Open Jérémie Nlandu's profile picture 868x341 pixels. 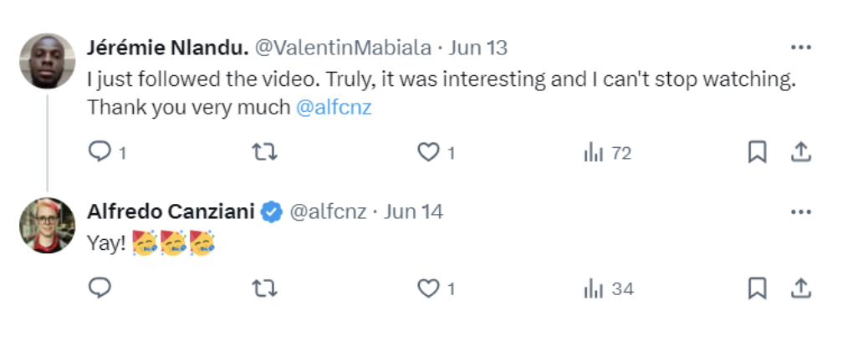click(47, 61)
